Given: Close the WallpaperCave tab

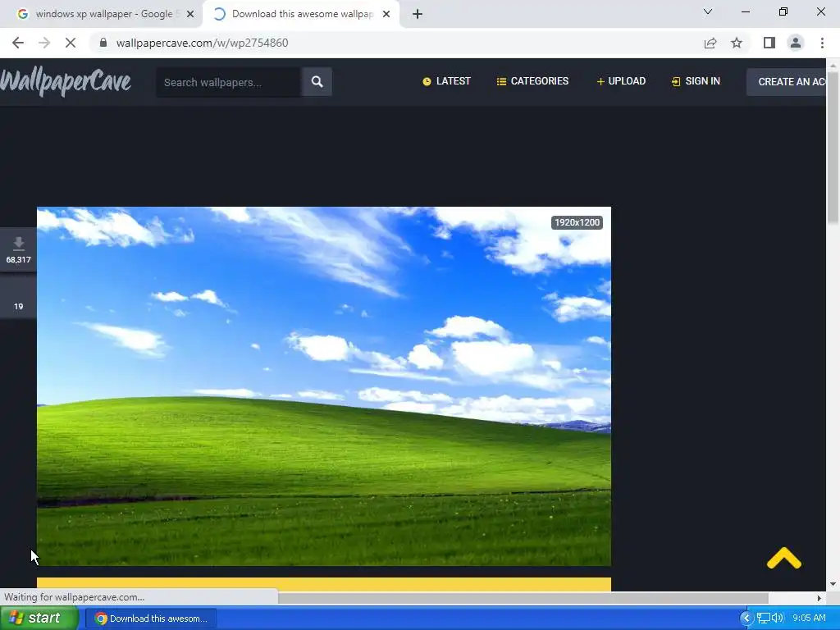Looking at the screenshot, I should point(386,14).
